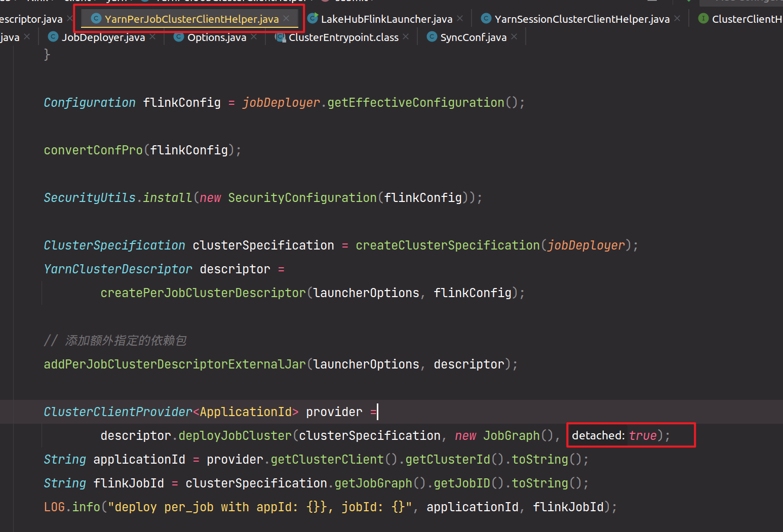
Task: Click the class icon on SyncConf.java tab
Action: click(432, 37)
